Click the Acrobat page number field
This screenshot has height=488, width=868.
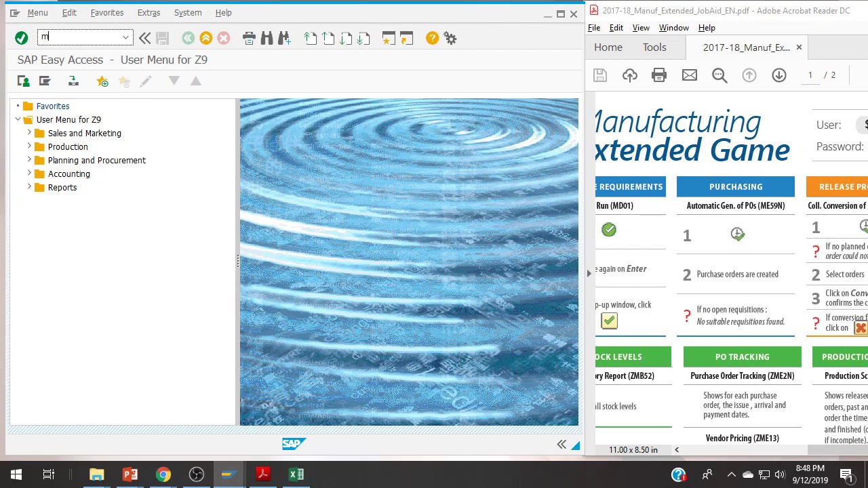click(x=810, y=75)
